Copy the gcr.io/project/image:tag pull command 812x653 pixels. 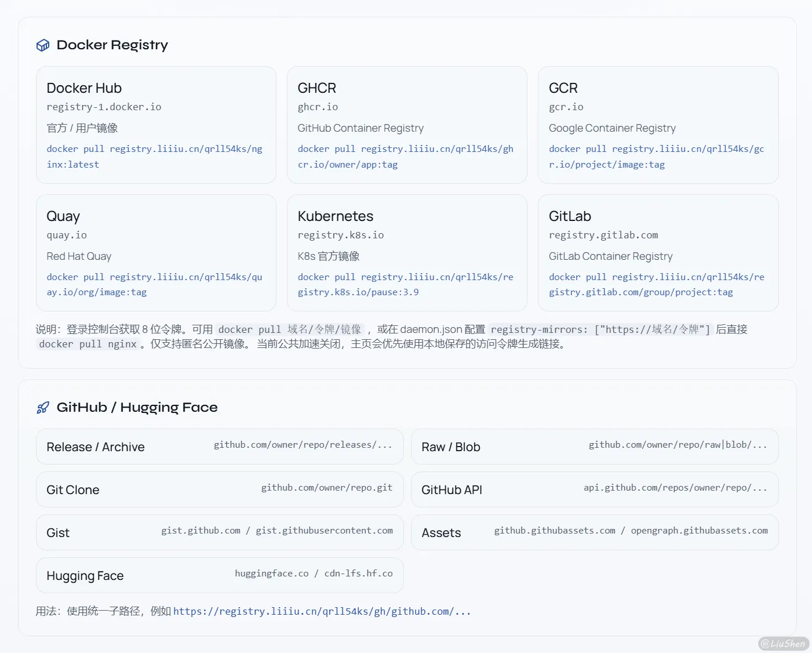point(657,157)
